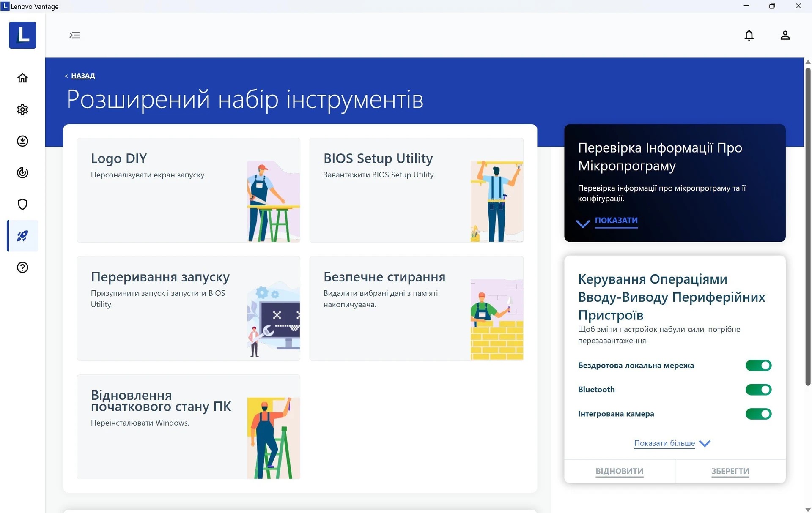The width and height of the screenshot is (812, 513).
Task: Collapse the sidebar with hamburger menu icon
Action: pyautogui.click(x=74, y=35)
